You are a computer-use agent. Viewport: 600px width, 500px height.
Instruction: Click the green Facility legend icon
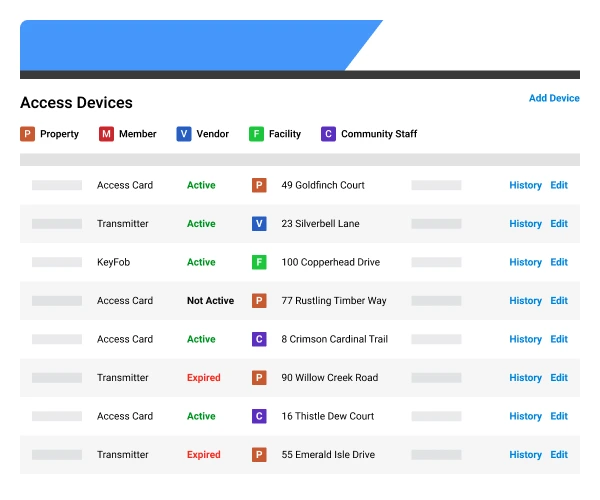[256, 134]
